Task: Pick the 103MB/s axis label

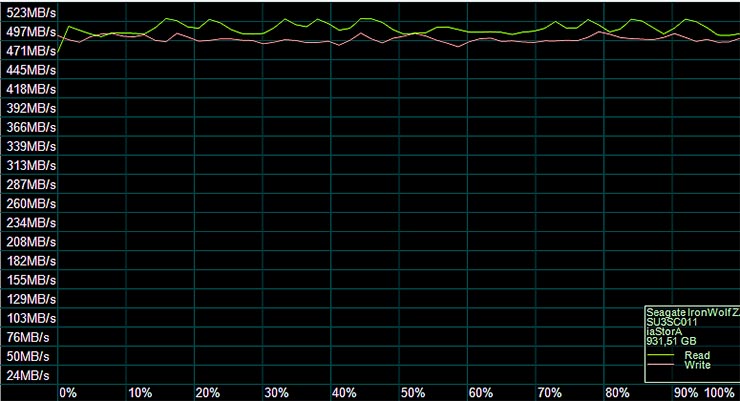Action: [x=29, y=318]
